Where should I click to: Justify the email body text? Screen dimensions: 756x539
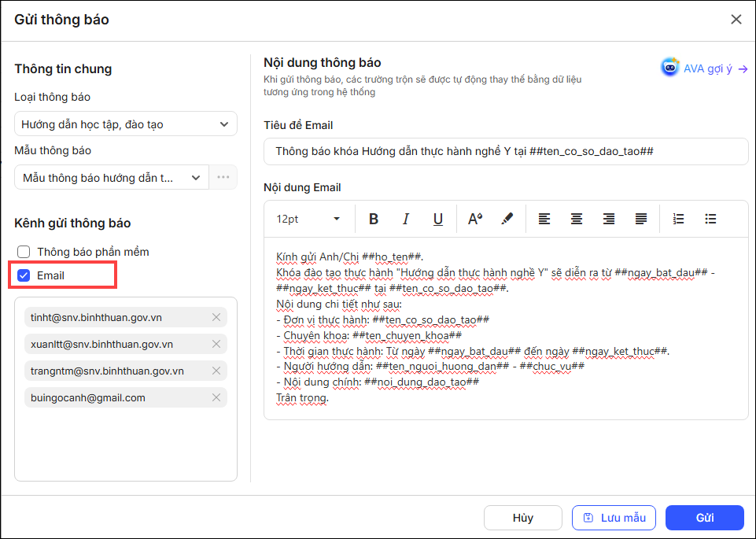click(641, 220)
